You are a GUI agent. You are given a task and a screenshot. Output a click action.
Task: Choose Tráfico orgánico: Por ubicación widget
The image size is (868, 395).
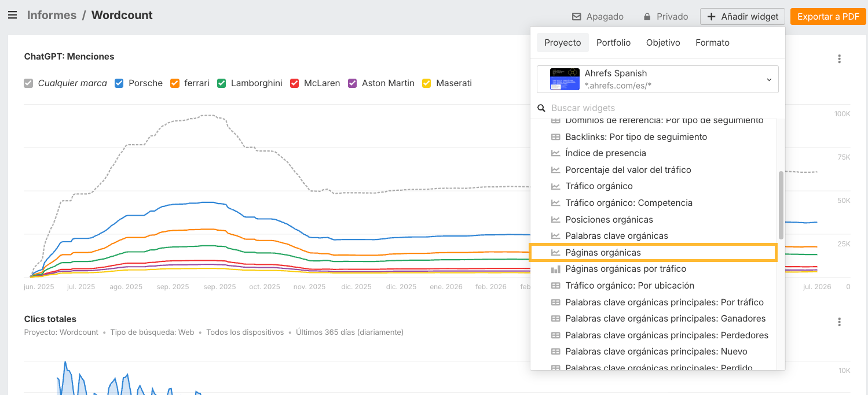coord(653,286)
